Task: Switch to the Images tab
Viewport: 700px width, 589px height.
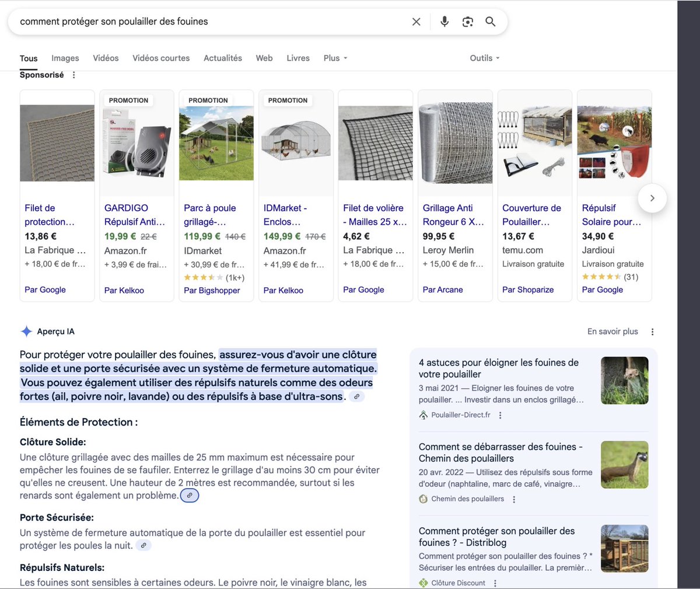Action: click(x=65, y=58)
